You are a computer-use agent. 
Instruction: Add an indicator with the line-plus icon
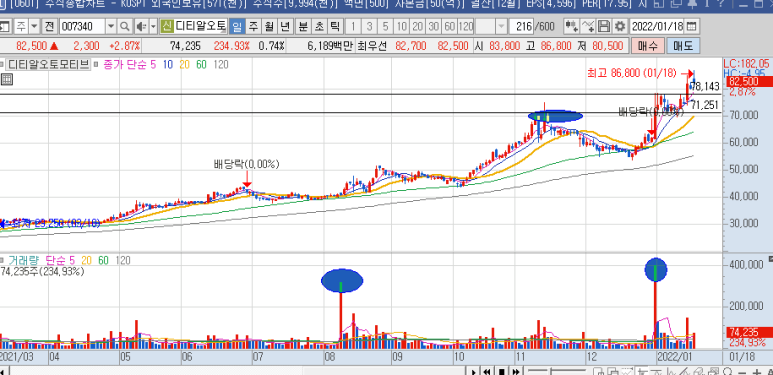588,26
